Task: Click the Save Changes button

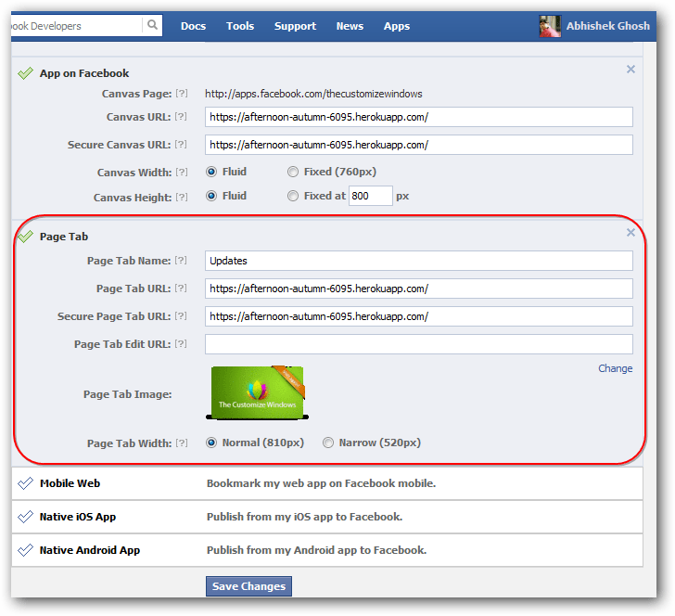Action: tap(248, 586)
